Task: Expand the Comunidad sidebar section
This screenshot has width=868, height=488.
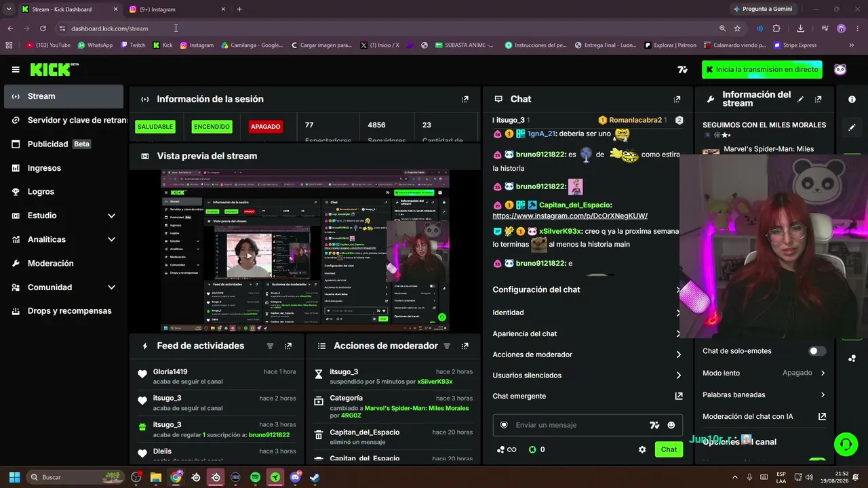Action: coord(111,287)
